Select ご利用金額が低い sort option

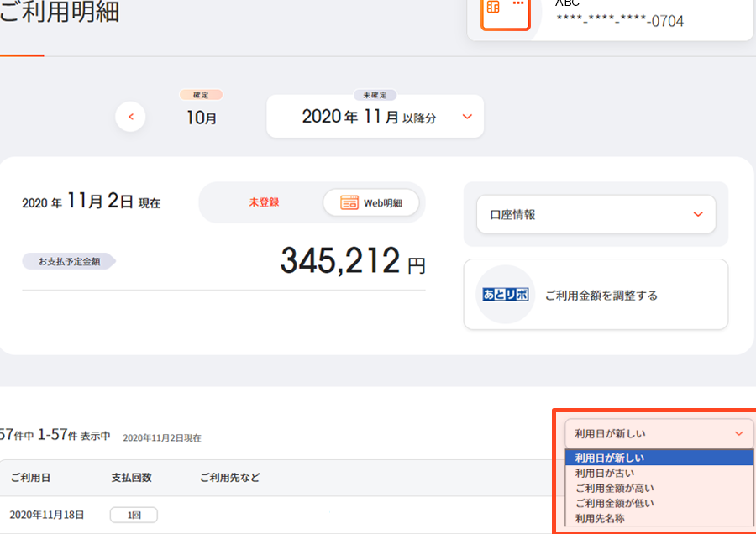tap(614, 503)
